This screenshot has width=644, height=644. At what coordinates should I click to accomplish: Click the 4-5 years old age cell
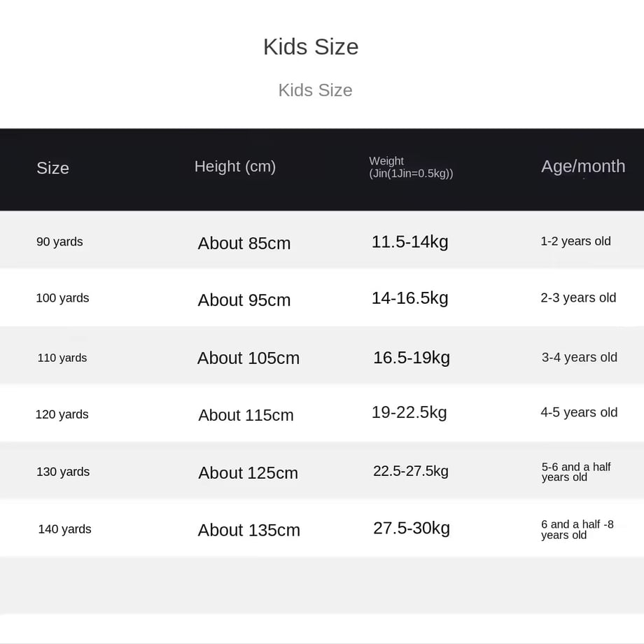579,412
